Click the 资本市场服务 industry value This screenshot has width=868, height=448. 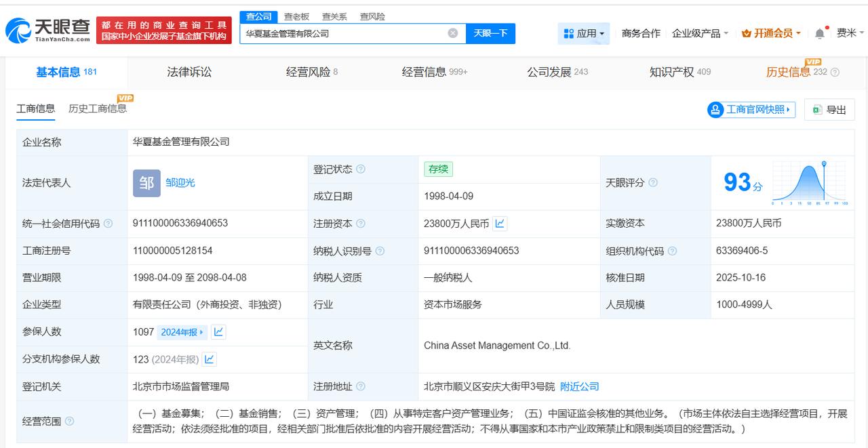tap(453, 305)
